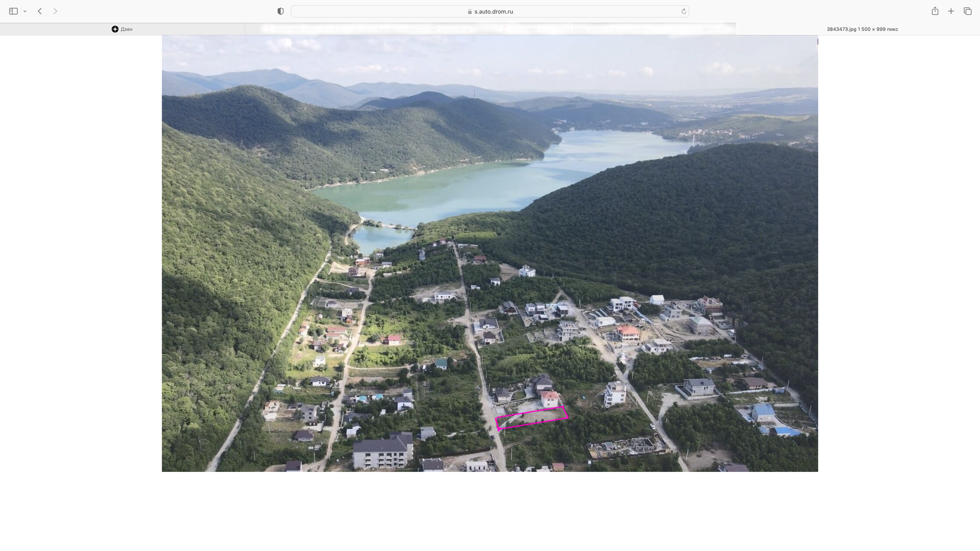Click the Дзен tab favicon
Image resolution: width=980 pixels, height=551 pixels.
115,29
